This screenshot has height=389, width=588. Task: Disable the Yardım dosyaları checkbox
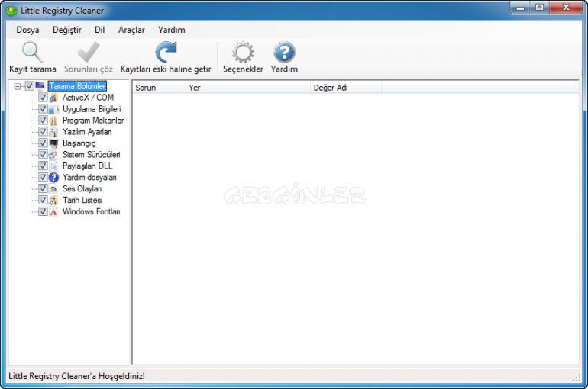tap(43, 178)
